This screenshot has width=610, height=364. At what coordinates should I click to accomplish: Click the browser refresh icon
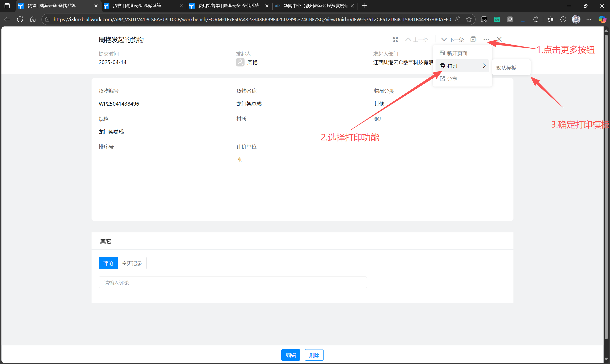[x=20, y=19]
